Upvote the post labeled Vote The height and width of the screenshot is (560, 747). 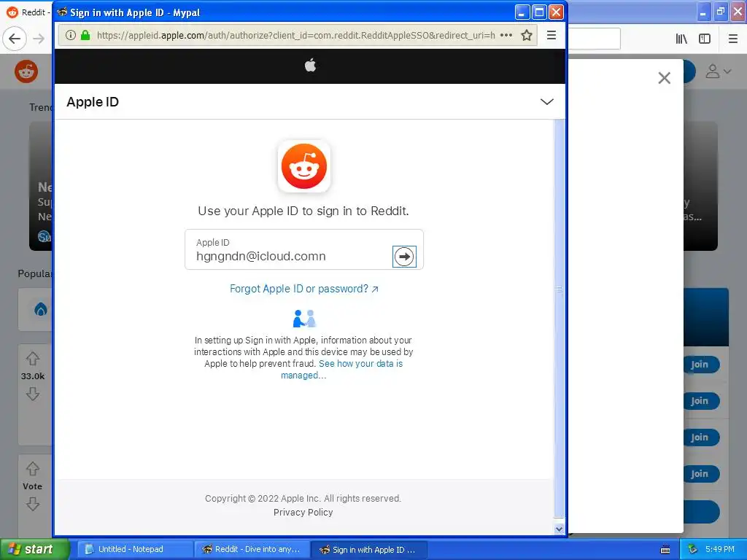click(32, 469)
